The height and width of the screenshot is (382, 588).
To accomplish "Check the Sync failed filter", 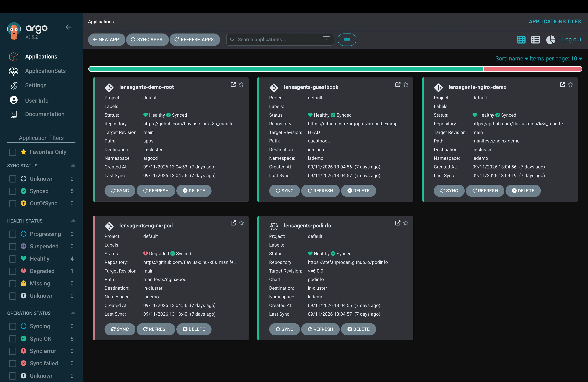I will pos(13,363).
